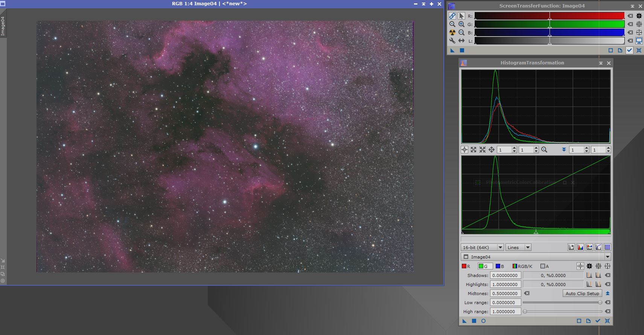Choose zoom 1:1 mode in ScreenTransferFunction
The image size is (644, 335).
pyautogui.click(x=452, y=24)
